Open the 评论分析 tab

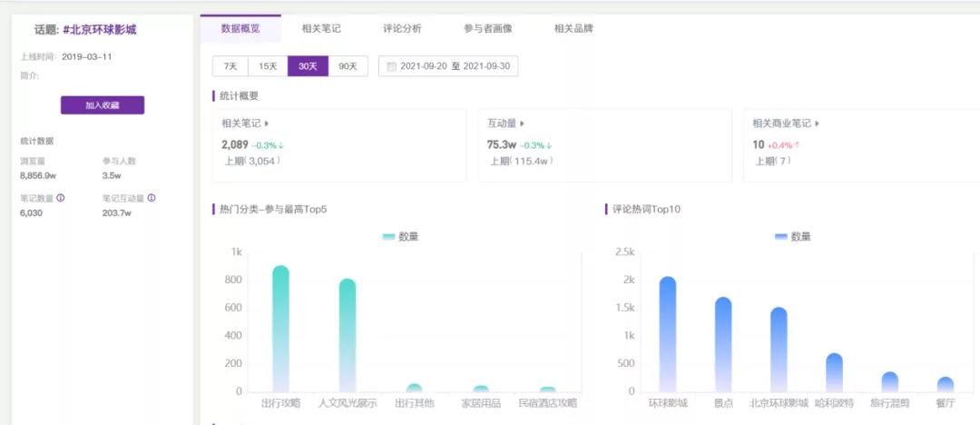403,29
